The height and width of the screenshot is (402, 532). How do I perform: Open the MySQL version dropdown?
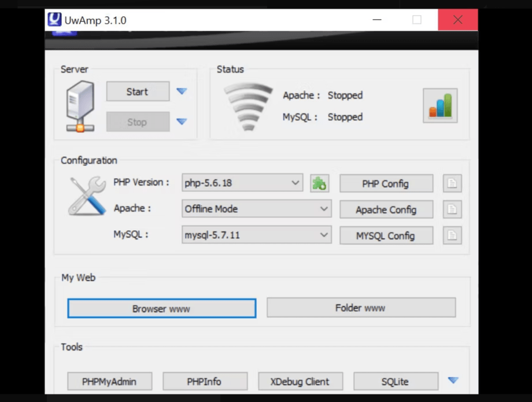[256, 235]
